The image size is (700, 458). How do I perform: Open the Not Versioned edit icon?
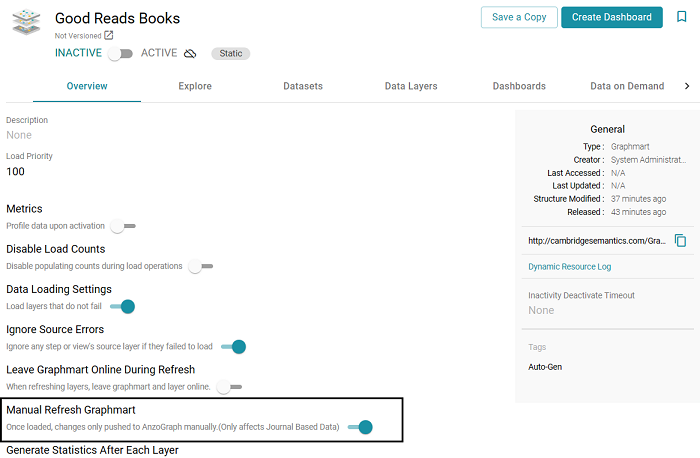click(109, 35)
